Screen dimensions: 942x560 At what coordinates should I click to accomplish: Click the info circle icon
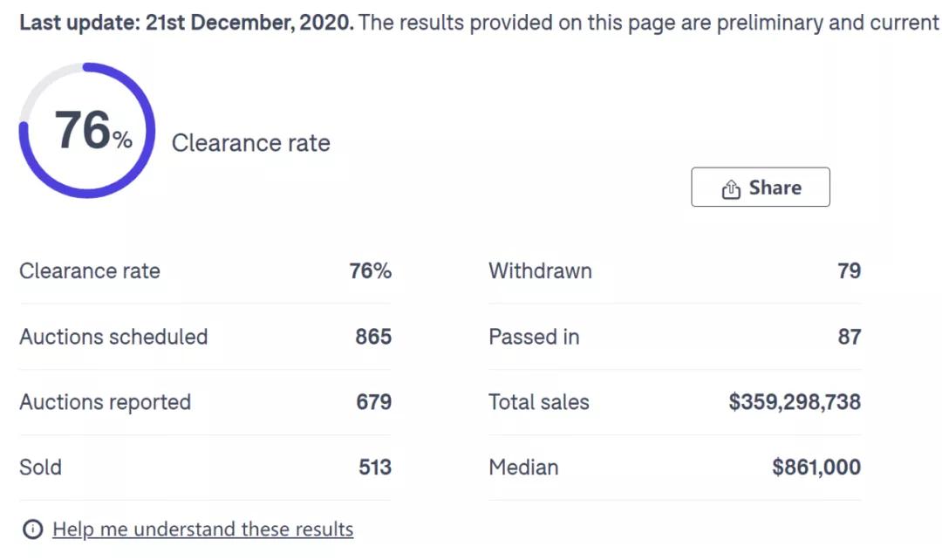click(x=32, y=529)
